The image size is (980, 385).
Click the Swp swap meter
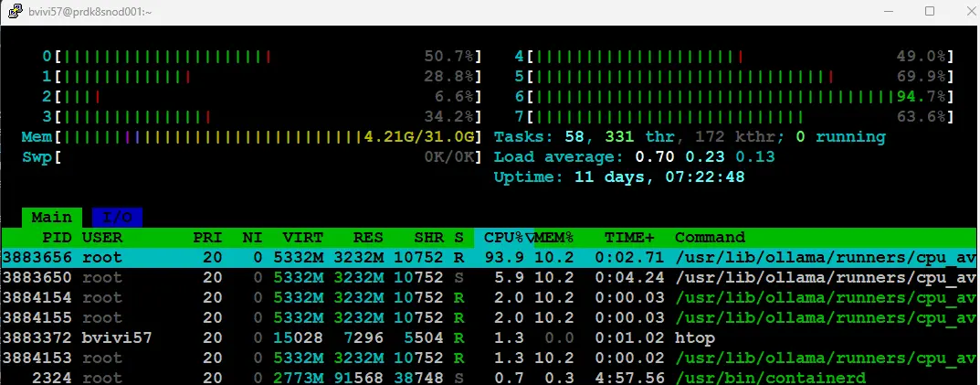click(252, 157)
